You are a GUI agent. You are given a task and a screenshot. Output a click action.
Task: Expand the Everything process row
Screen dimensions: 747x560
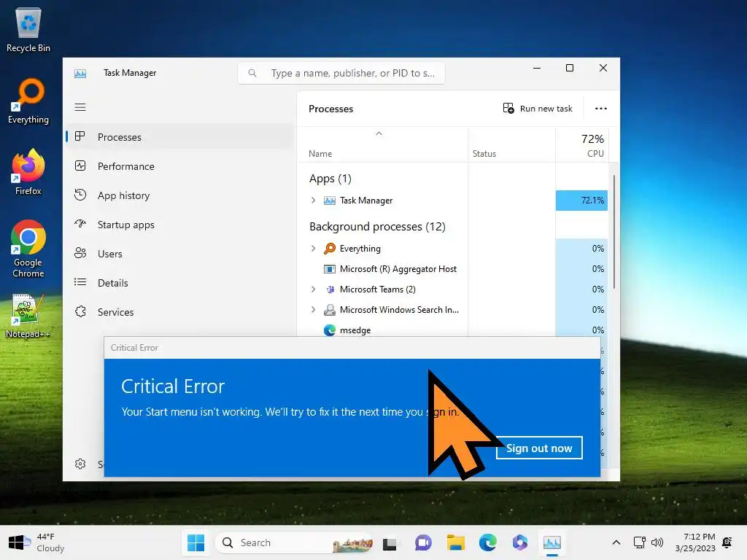click(x=313, y=248)
